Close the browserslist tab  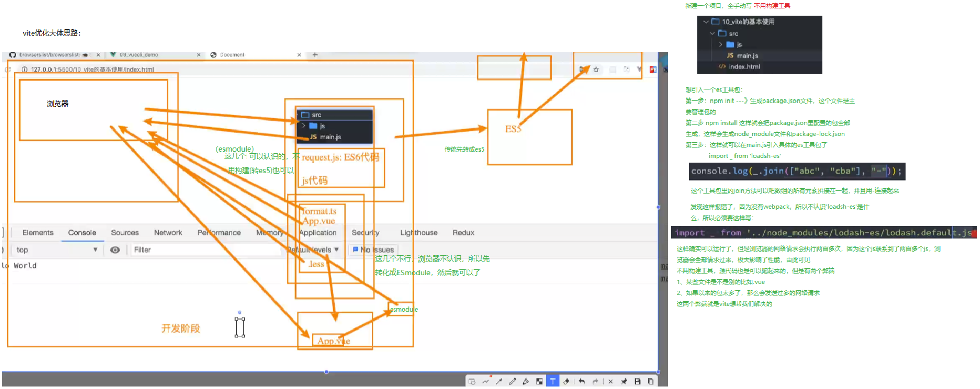(98, 55)
